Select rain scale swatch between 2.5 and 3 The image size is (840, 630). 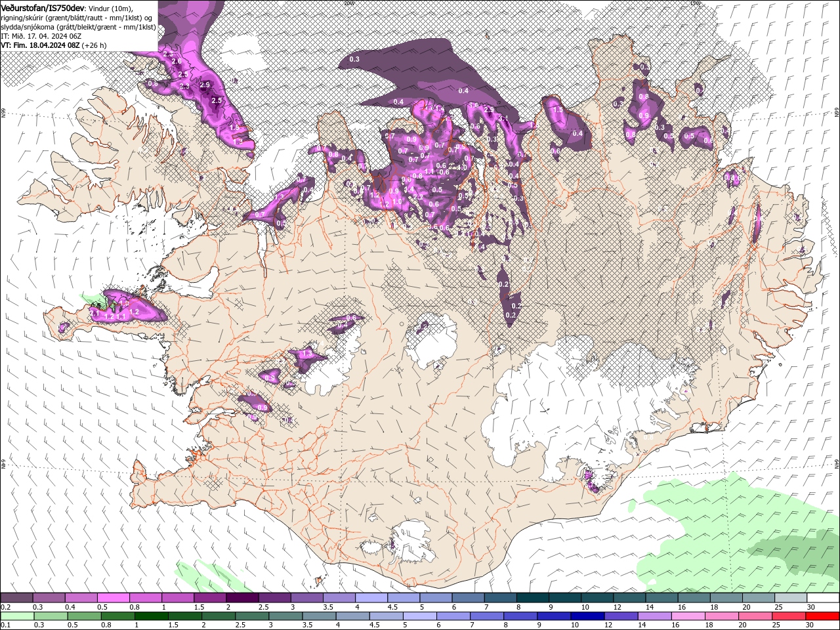click(x=252, y=616)
